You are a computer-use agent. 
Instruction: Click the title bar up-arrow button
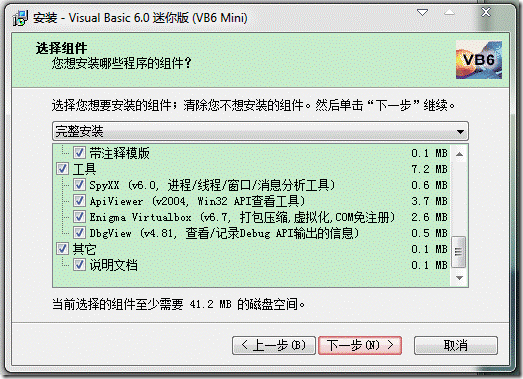point(449,12)
